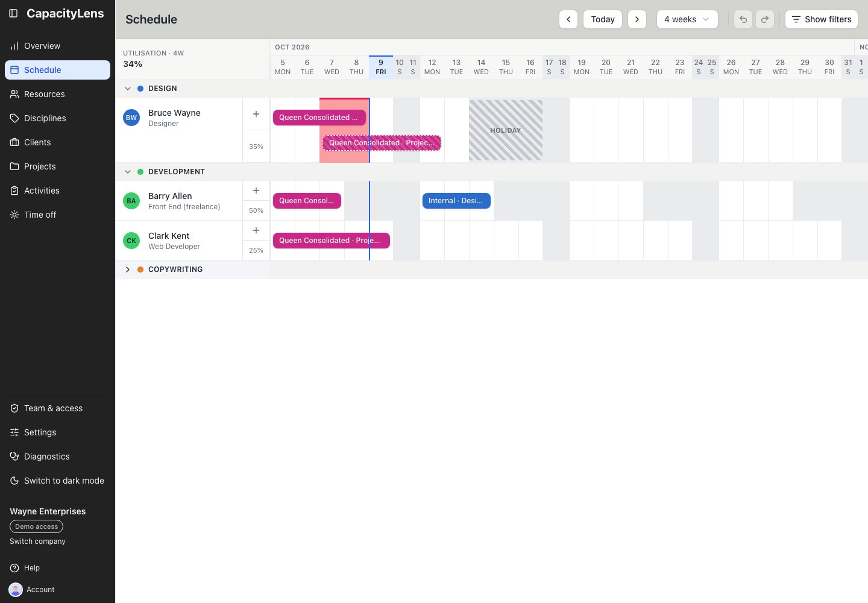Open the Settings page
This screenshot has height=603, width=868.
pyautogui.click(x=57, y=432)
